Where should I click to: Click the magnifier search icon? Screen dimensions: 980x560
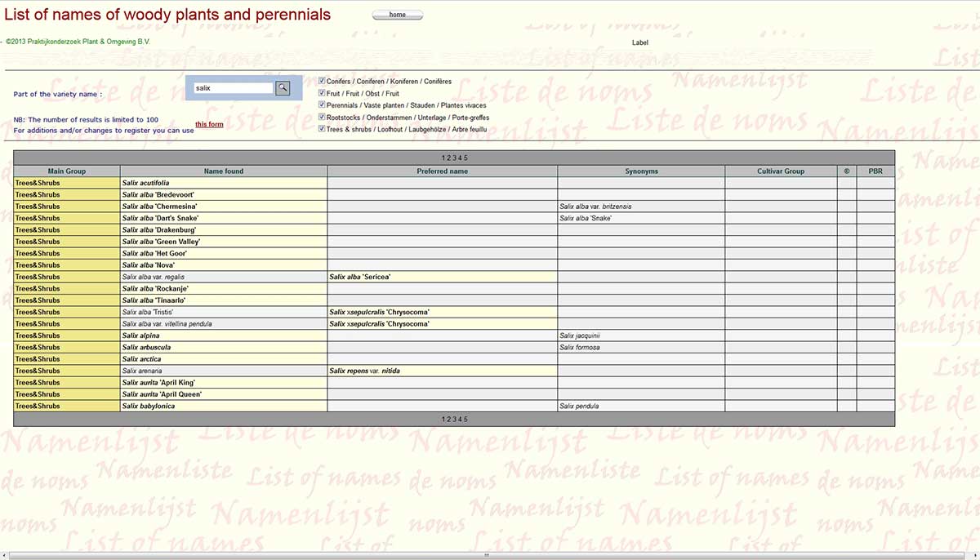[x=283, y=87]
